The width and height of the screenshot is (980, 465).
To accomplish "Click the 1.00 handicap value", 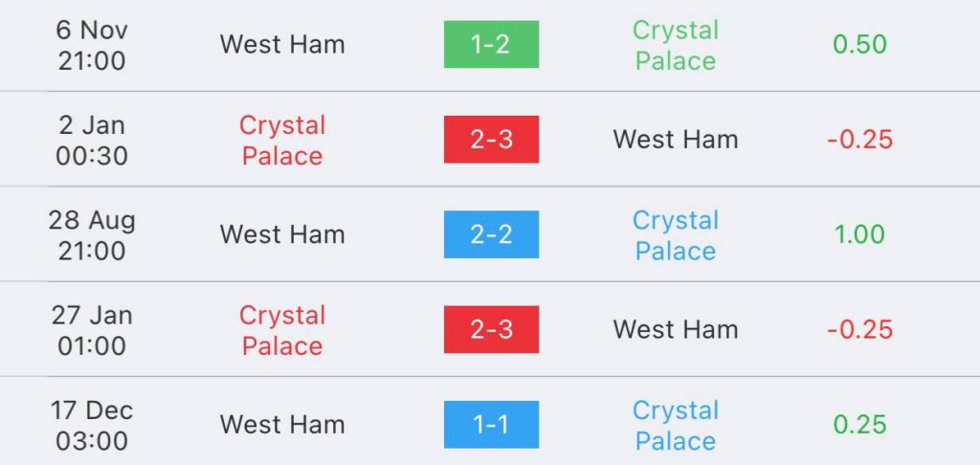I will click(x=860, y=234).
